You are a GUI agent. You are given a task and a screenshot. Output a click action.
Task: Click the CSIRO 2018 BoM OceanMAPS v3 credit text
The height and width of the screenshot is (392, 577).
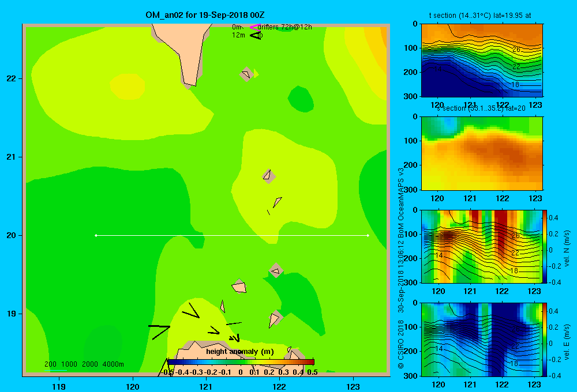pos(401,269)
